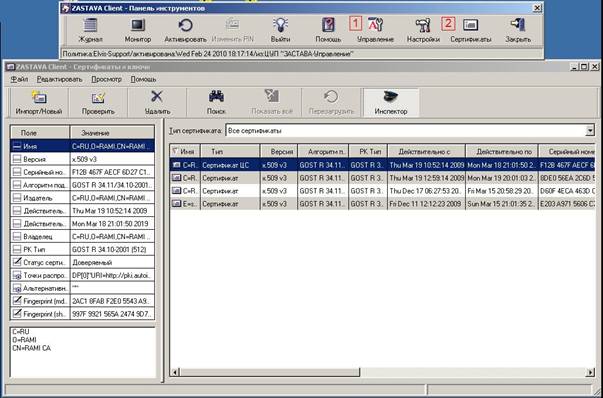Select the Альтернативн... field row
Screen dimensions: 603x398
[x=82, y=288]
